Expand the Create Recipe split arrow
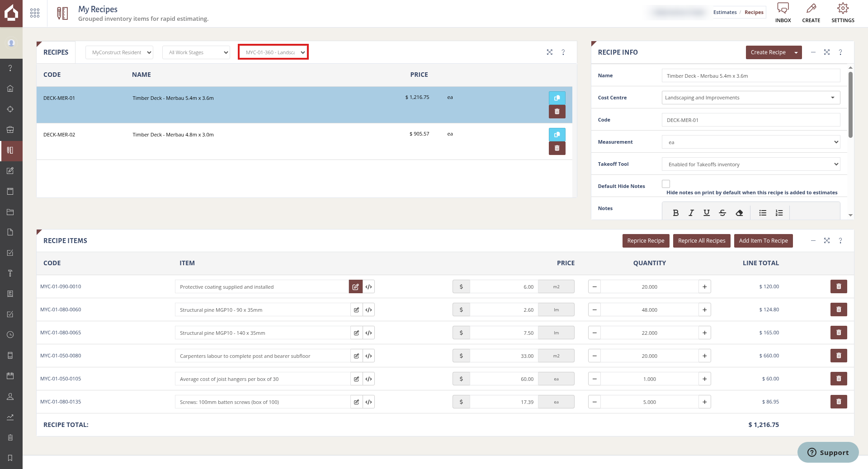The image size is (868, 469). click(796, 52)
